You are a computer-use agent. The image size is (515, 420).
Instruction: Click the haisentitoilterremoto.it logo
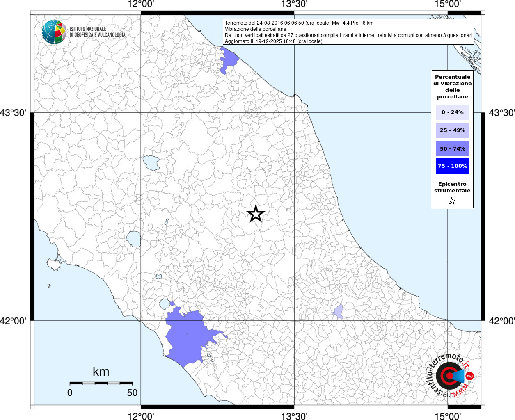click(x=451, y=375)
